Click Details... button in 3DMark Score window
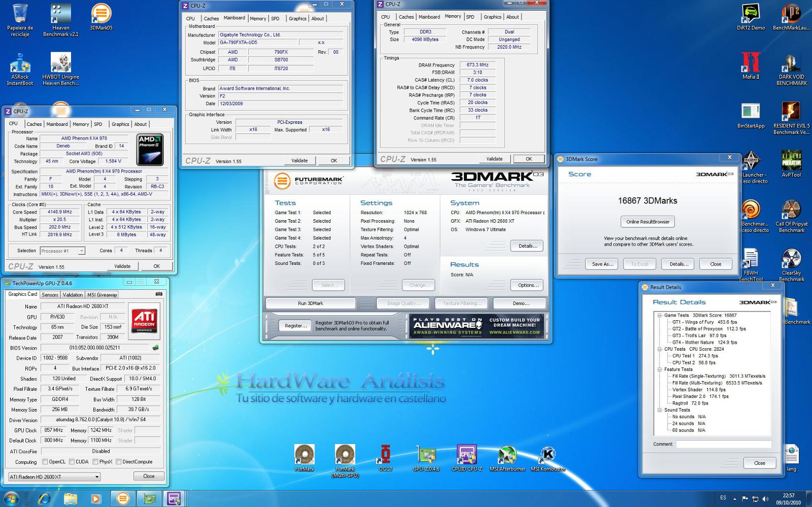Image resolution: width=812 pixels, height=507 pixels. pyautogui.click(x=679, y=264)
